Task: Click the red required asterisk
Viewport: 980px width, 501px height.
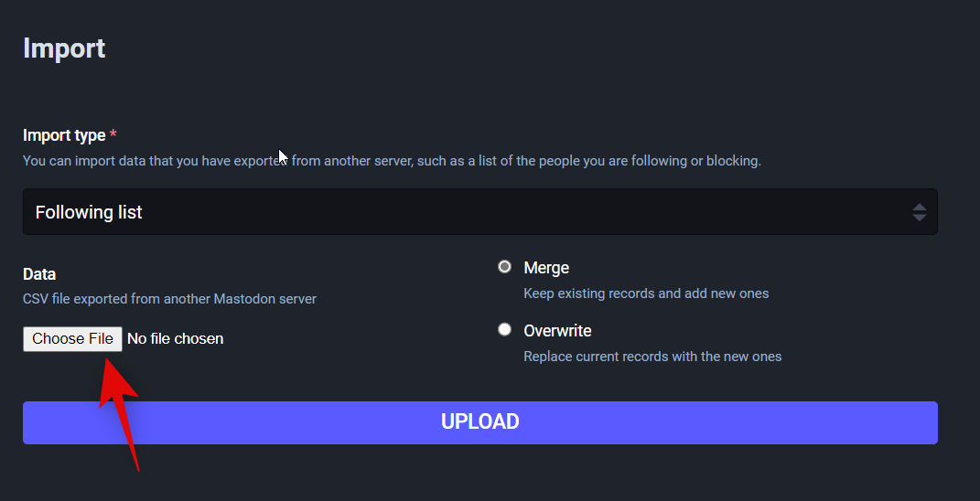Action: tap(113, 135)
